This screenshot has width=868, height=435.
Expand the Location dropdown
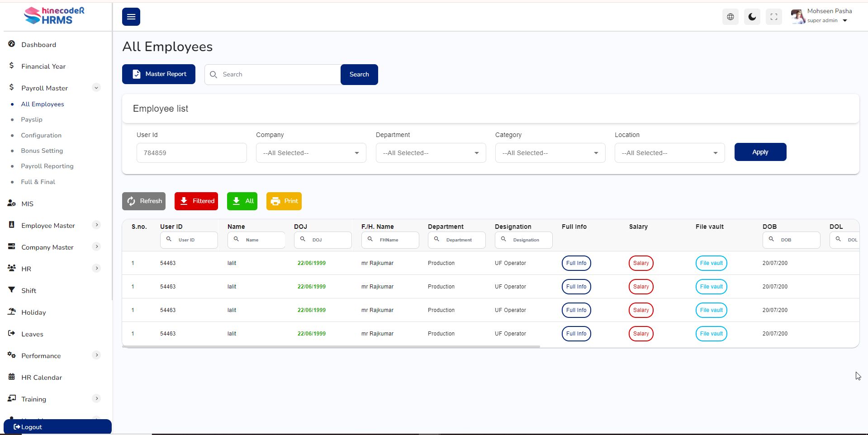(x=669, y=153)
